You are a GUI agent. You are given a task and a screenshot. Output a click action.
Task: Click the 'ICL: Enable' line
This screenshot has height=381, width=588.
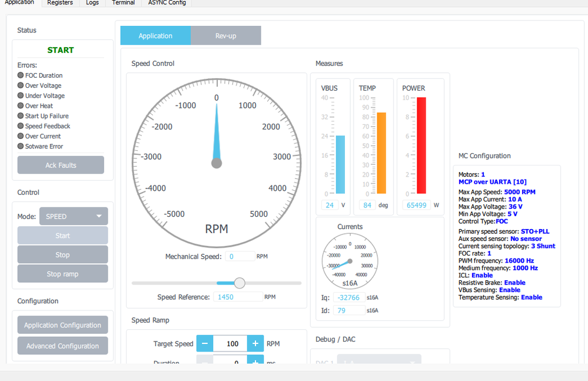tap(476, 275)
